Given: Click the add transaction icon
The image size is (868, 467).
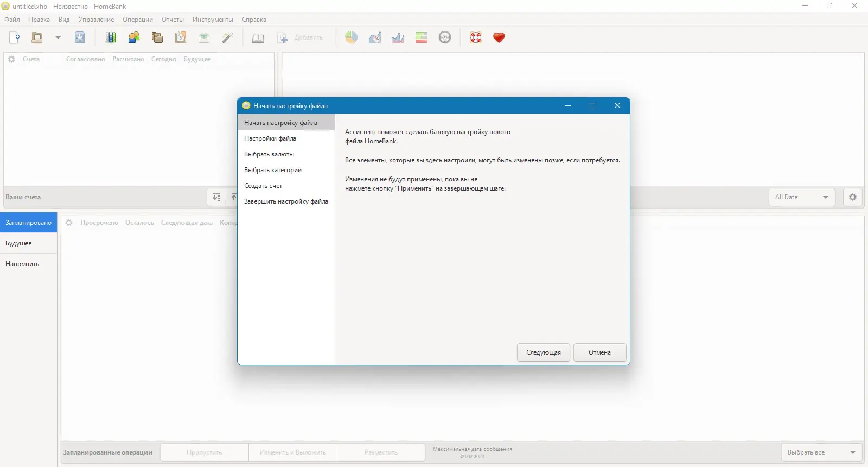Looking at the screenshot, I should point(283,37).
